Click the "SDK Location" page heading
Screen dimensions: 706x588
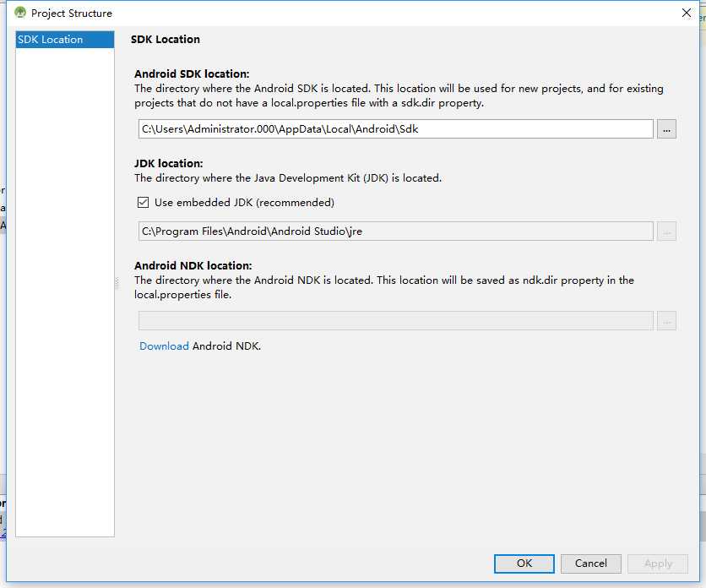point(166,39)
